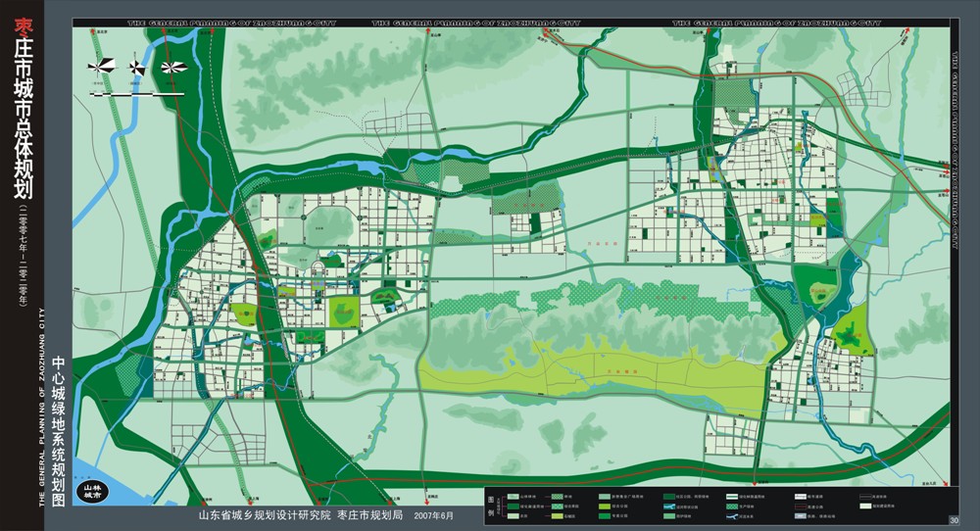Click the wind rose drawn over dark green band
Viewport: 980px width, 531px height.
[173, 67]
